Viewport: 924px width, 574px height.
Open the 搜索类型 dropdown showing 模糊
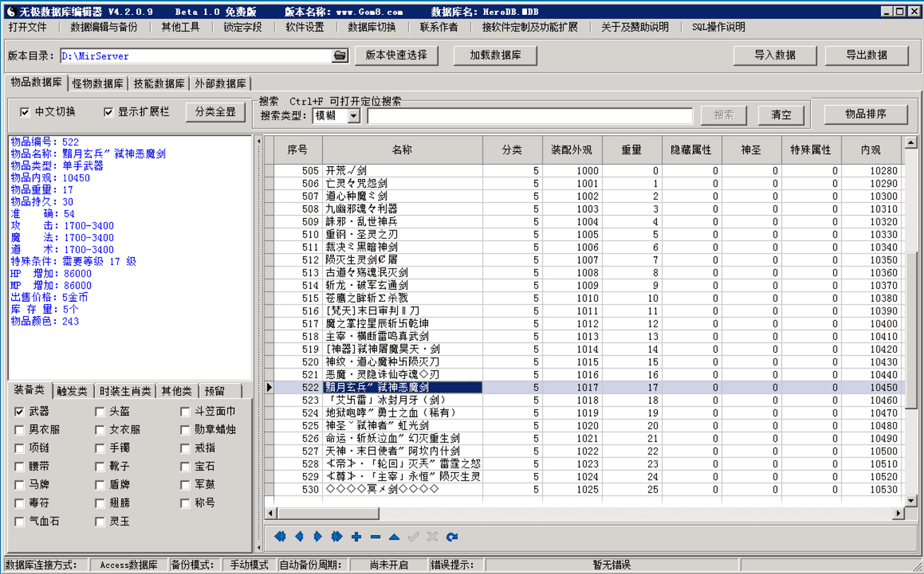(355, 116)
